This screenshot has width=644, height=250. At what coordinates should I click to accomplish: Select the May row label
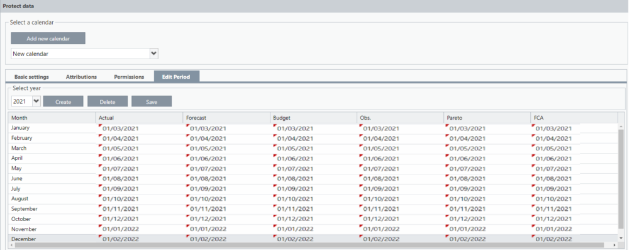(x=16, y=168)
